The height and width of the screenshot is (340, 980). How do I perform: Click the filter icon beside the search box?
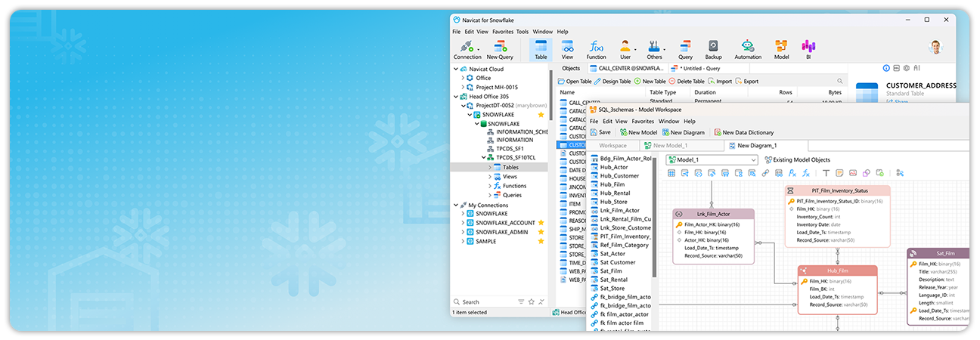(x=521, y=301)
